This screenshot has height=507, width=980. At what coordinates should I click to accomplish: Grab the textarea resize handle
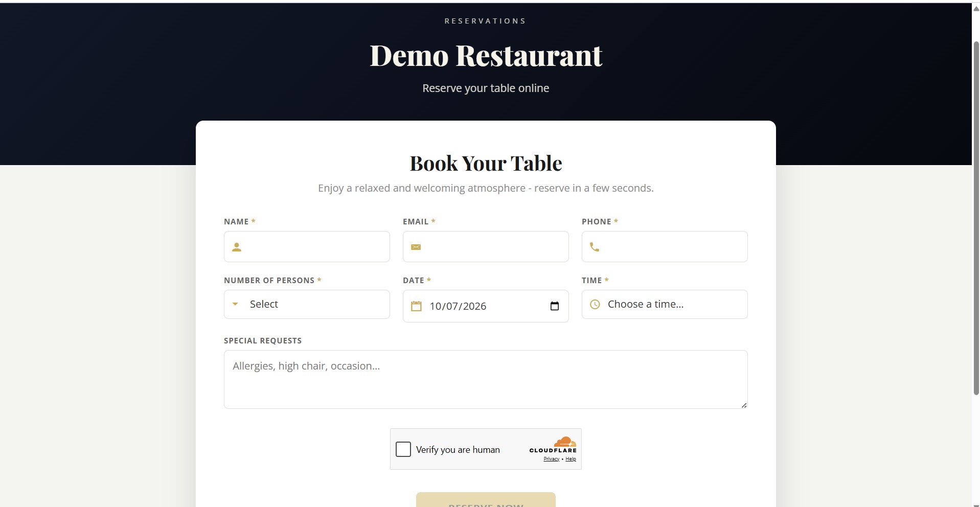tap(744, 405)
